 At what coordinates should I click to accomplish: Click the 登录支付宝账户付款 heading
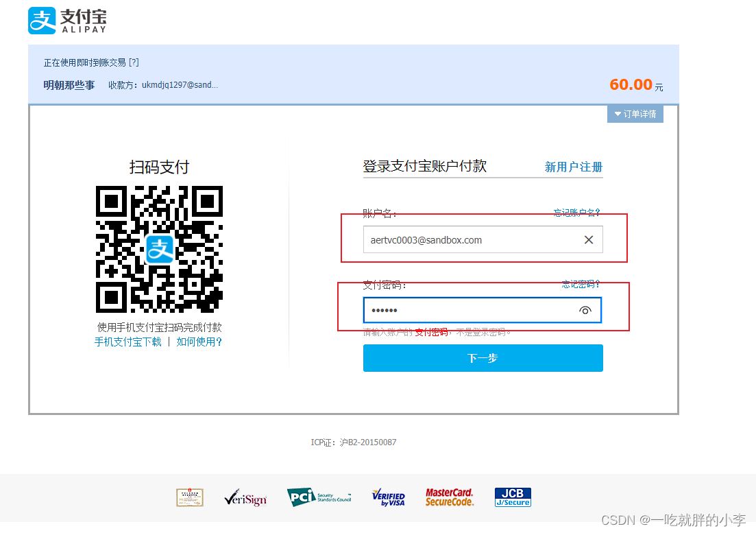tap(425, 166)
